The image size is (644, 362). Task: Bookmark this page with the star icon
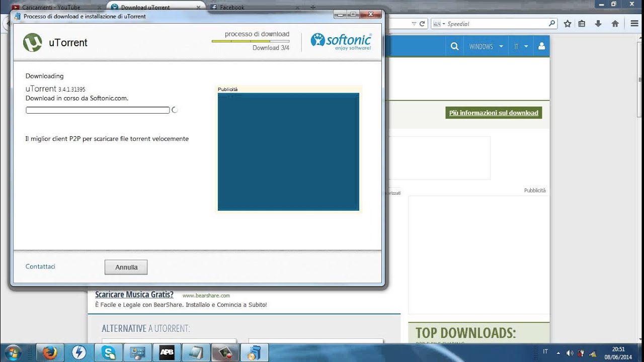568,24
